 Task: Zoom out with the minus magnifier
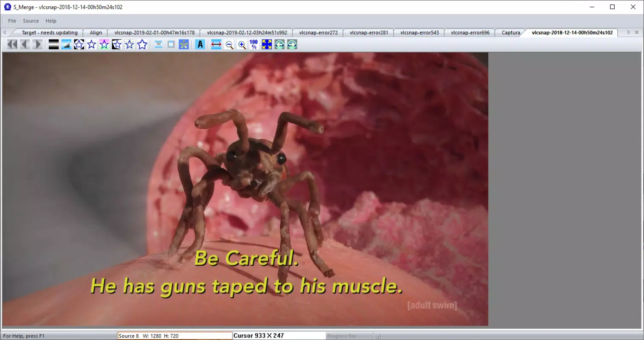pyautogui.click(x=229, y=44)
